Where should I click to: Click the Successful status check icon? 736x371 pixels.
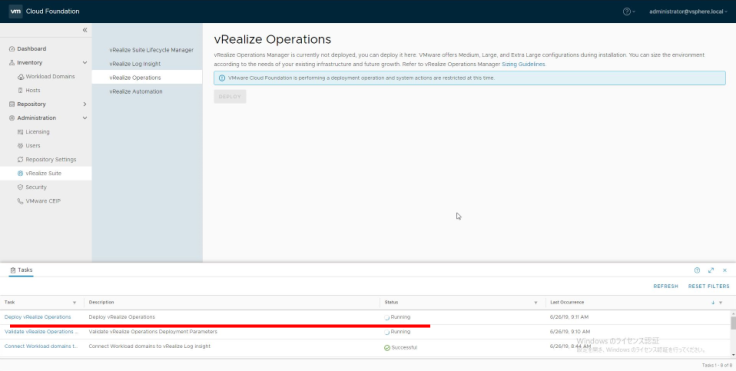(x=387, y=348)
